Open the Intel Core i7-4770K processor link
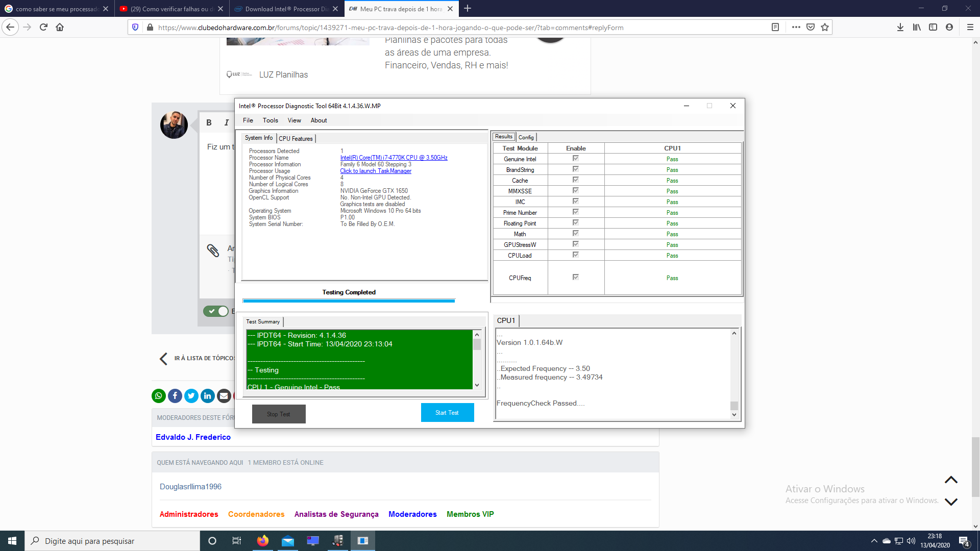Viewport: 980px width, 551px height. click(394, 158)
